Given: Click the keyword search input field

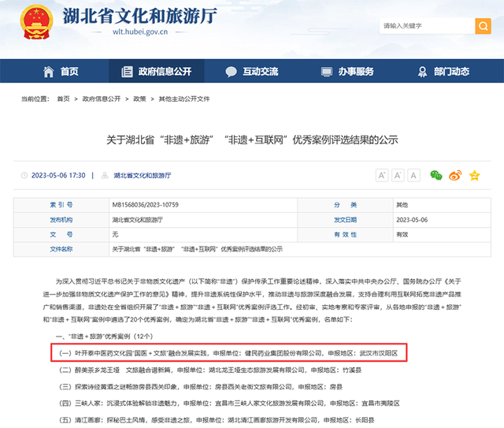Looking at the screenshot, I should pos(425,26).
